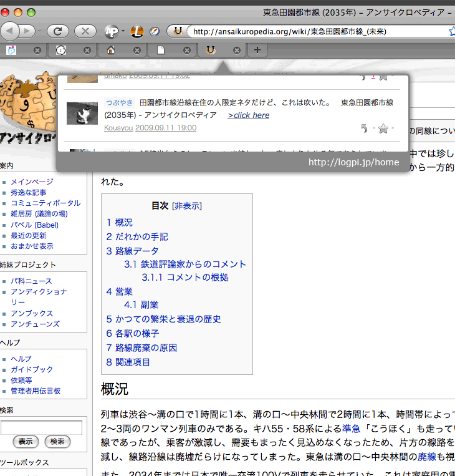Bookmark page with star in address bar
The image size is (455, 476).
(452, 31)
